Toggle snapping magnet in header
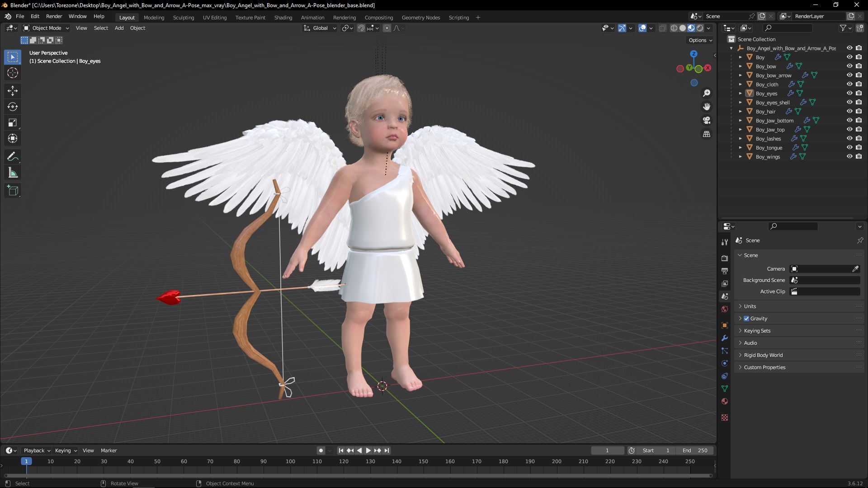This screenshot has height=488, width=868. tap(361, 28)
